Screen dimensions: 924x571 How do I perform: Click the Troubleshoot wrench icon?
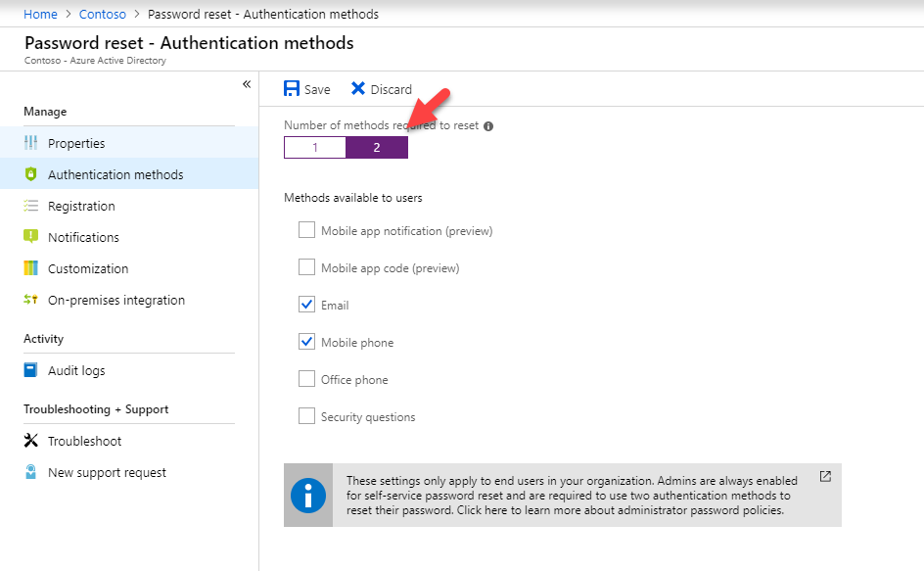pos(30,441)
